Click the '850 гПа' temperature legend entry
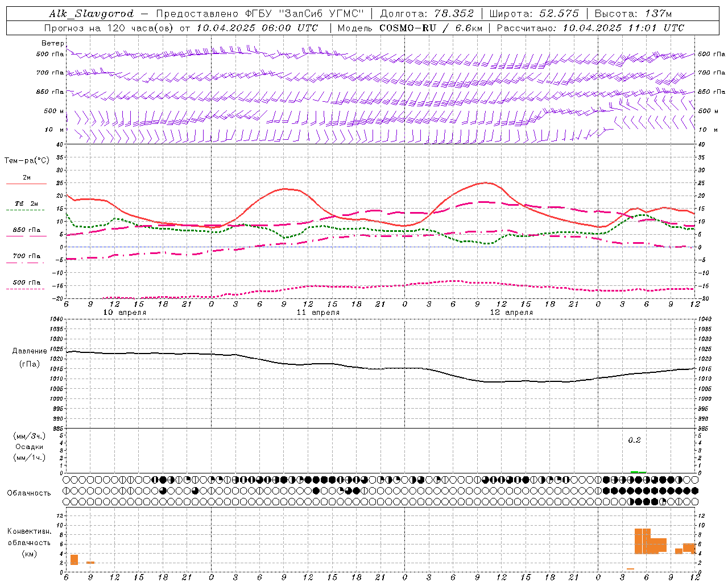This screenshot has height=582, width=728. coord(26,230)
